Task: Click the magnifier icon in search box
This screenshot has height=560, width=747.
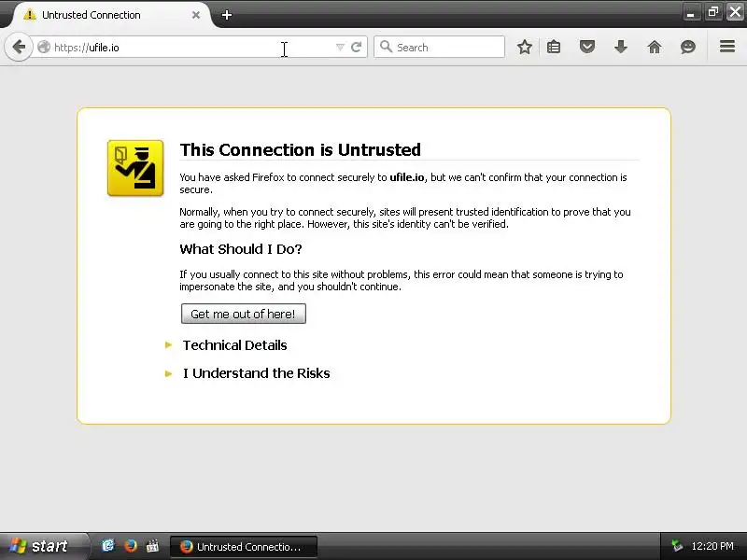Action: coord(386,47)
